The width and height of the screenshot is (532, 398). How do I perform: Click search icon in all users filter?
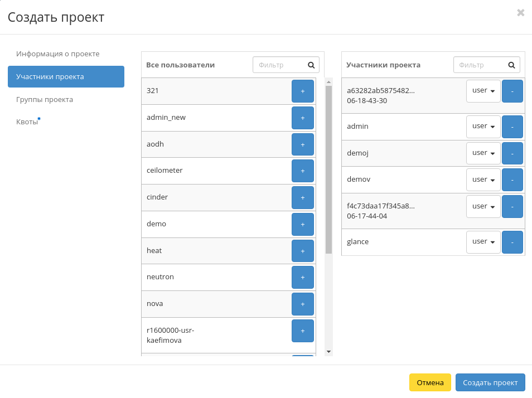click(311, 65)
